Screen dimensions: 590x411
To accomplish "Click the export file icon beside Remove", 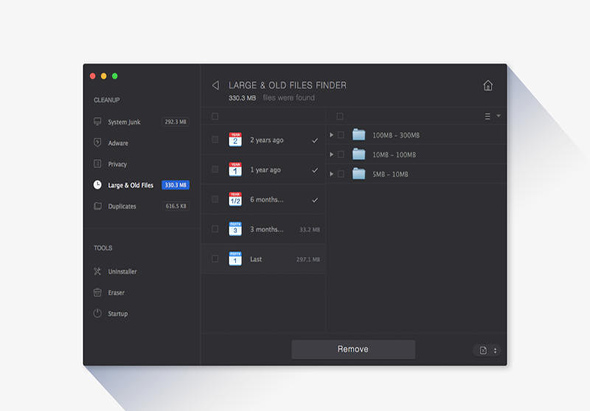I will [x=483, y=350].
